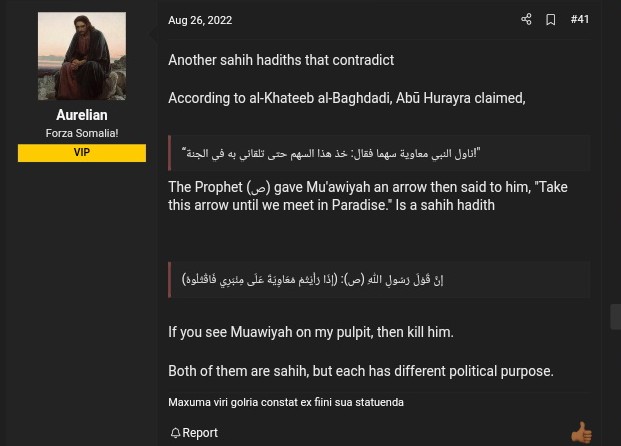Click the Forza Somalia! user title
Screen dimensions: 621x446
(x=82, y=133)
